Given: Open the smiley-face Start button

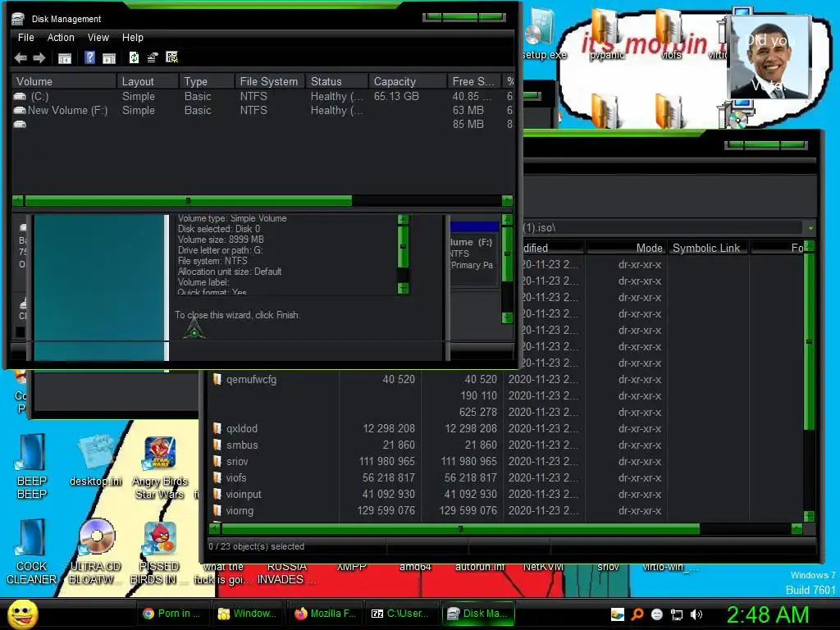Looking at the screenshot, I should (x=23, y=614).
